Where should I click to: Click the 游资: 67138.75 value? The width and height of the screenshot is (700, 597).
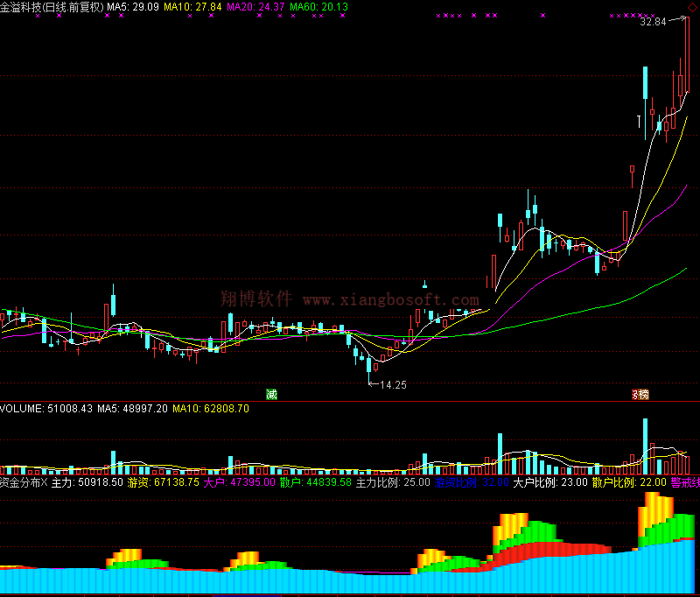[x=164, y=482]
